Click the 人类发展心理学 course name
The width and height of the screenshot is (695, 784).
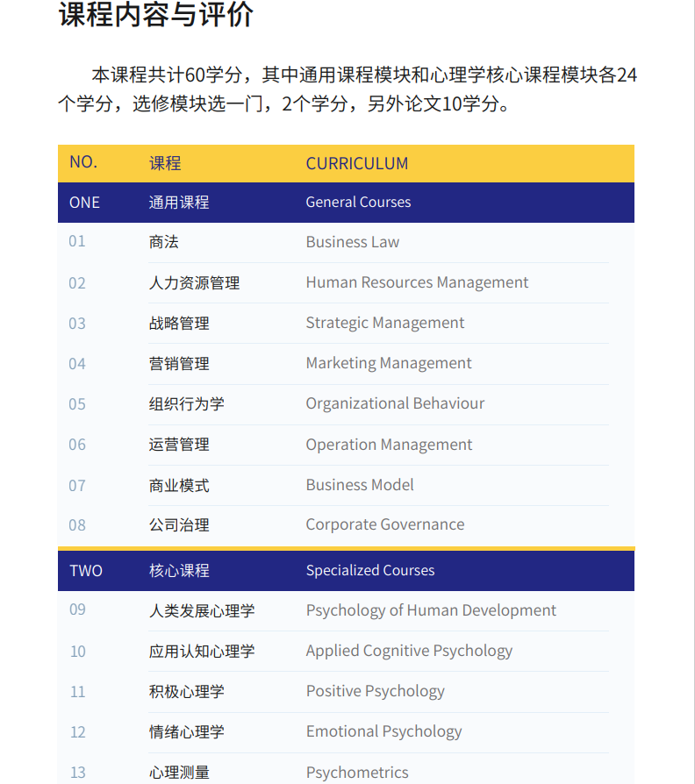(x=202, y=610)
